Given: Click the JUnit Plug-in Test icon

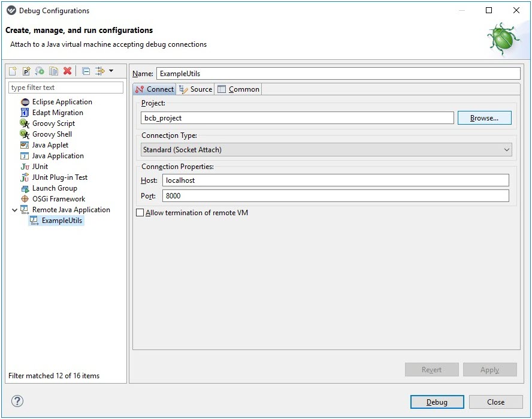Looking at the screenshot, I should tap(25, 177).
